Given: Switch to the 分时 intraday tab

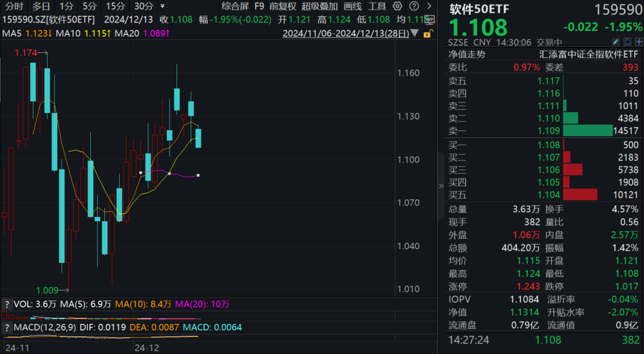Looking at the screenshot, I should coord(14,6).
